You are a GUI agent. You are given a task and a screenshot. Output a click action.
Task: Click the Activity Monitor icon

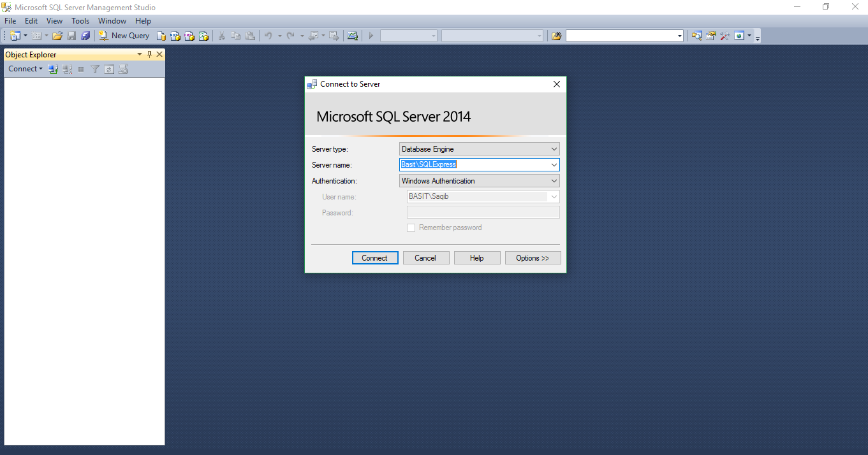pyautogui.click(x=352, y=36)
